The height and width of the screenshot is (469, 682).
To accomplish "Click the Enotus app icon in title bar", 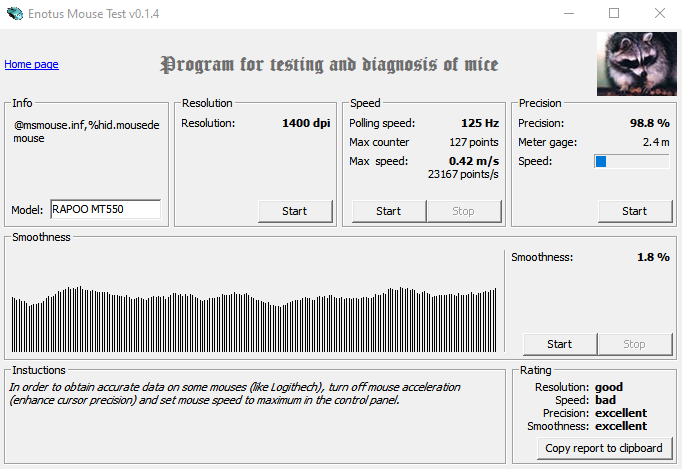I will point(14,13).
